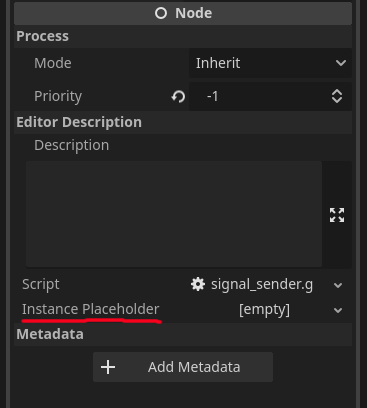
Task: Click the Script property label
Action: pos(41,284)
